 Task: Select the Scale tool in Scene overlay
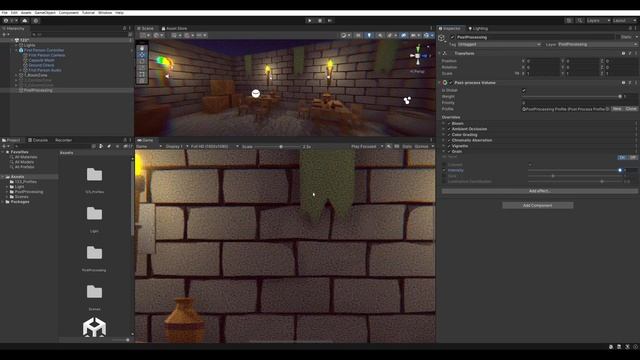[x=142, y=68]
